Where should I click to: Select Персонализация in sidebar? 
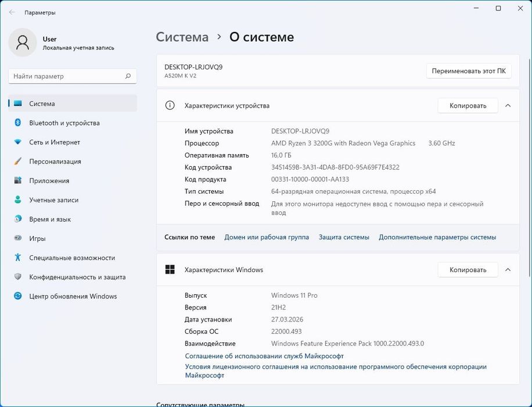point(73,161)
